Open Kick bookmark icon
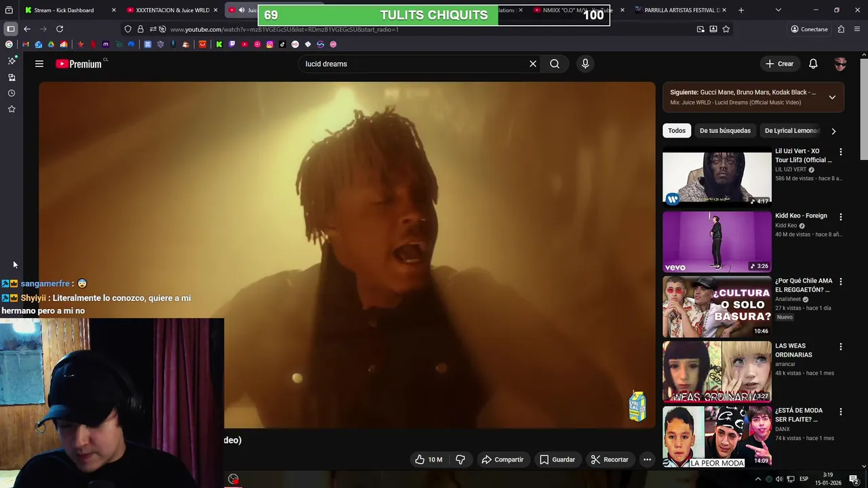This screenshot has height=488, width=868. (x=219, y=44)
